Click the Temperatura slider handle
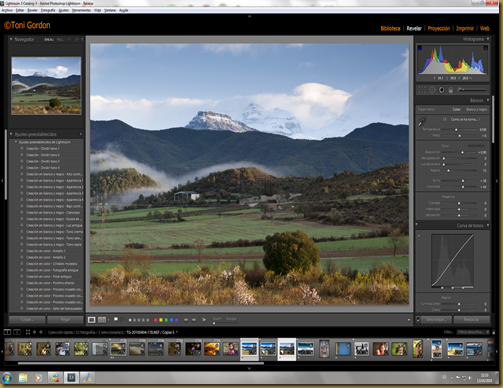This screenshot has height=388, width=503. [x=456, y=129]
